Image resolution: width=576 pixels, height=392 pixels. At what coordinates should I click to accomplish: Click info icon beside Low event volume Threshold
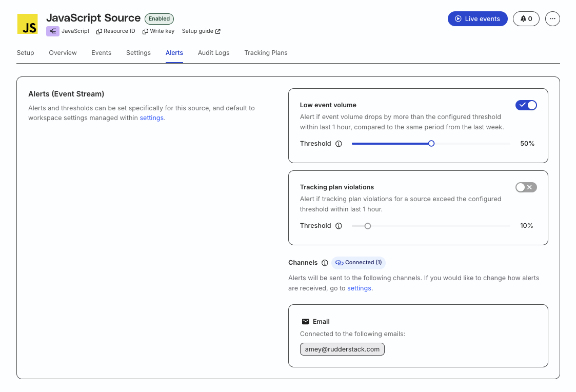coord(339,144)
